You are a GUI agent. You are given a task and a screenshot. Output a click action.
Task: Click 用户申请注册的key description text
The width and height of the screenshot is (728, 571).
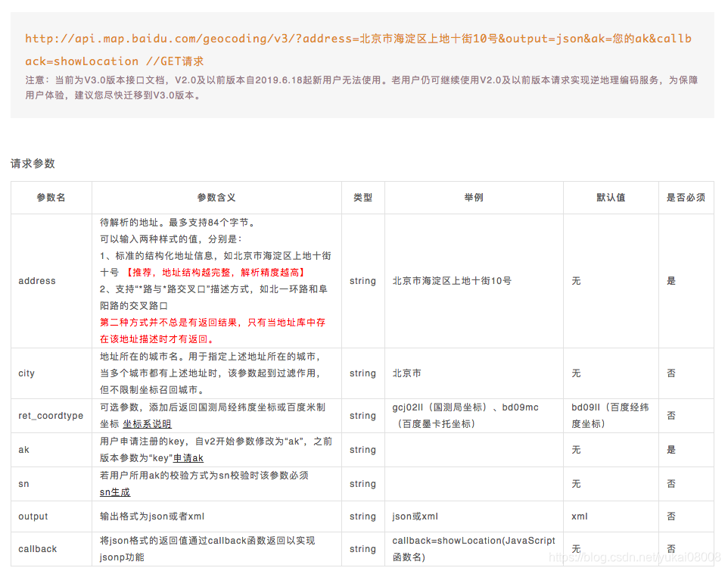[x=216, y=450]
